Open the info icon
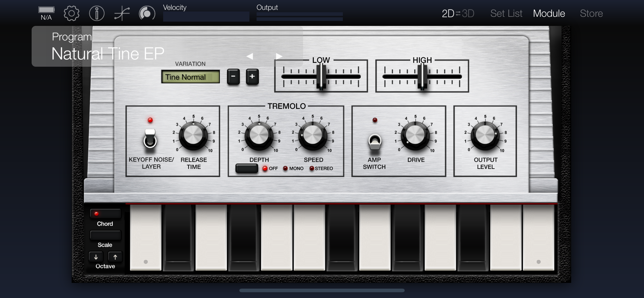The width and height of the screenshot is (644, 298). tap(97, 13)
